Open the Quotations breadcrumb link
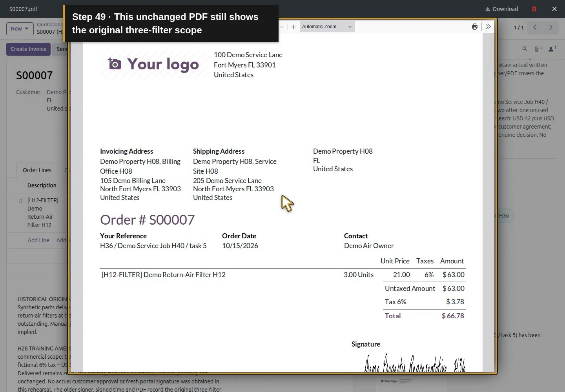The width and height of the screenshot is (565, 392). [49, 24]
